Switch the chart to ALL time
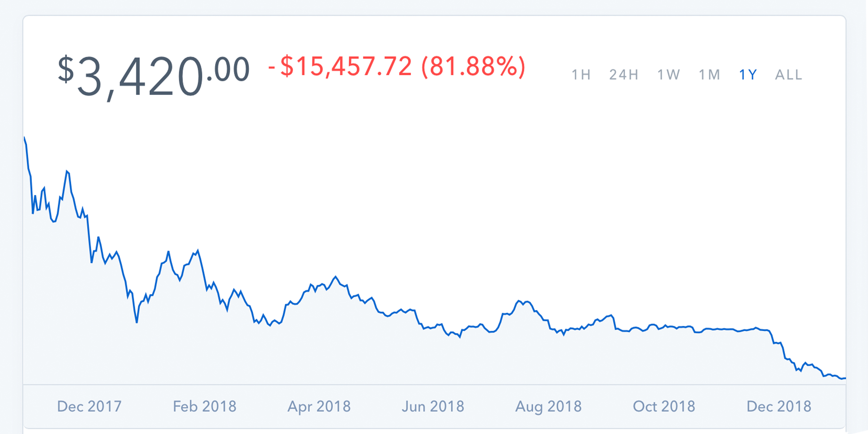The width and height of the screenshot is (868, 434). (x=789, y=75)
